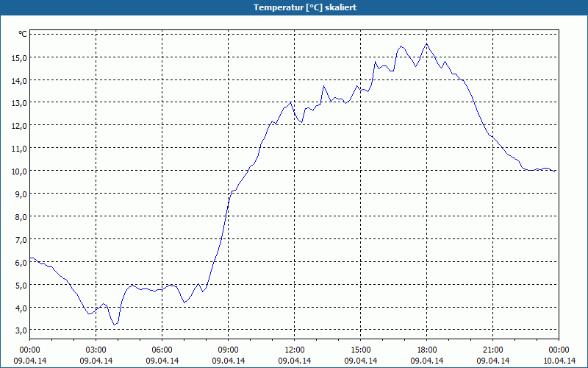Click the 7,0 y-axis label
This screenshot has width=588, height=368.
coord(22,239)
